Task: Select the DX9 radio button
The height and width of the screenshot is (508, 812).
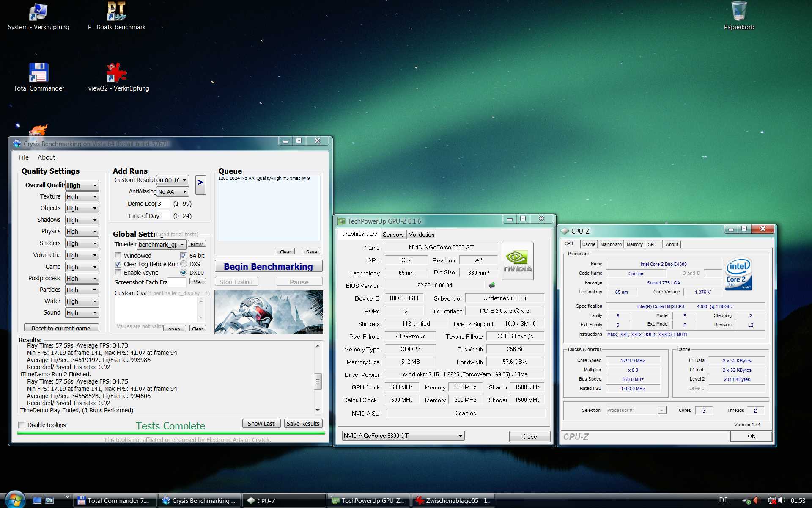Action: point(184,264)
